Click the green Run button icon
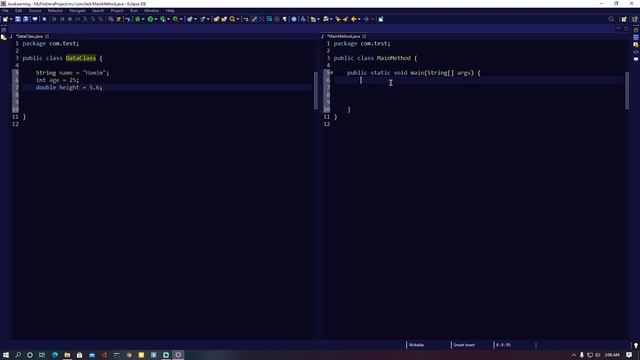Screen dimensions: 640x360 151,19
